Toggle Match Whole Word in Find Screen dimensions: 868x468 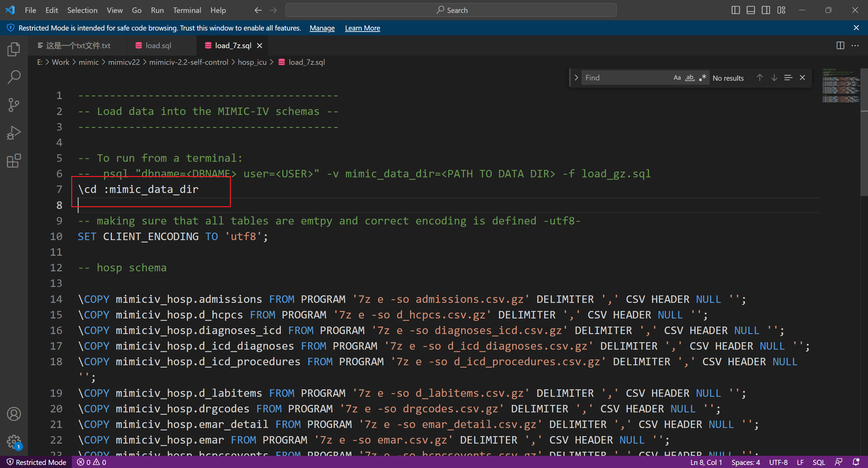690,78
